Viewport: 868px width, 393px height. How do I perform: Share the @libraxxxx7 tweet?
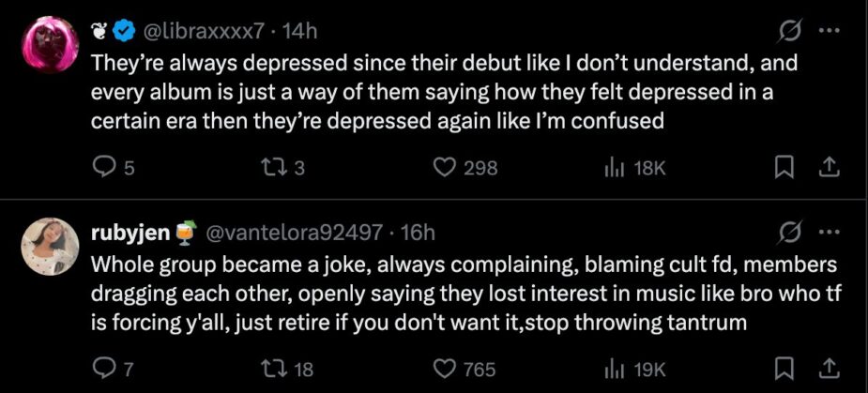pyautogui.click(x=829, y=168)
